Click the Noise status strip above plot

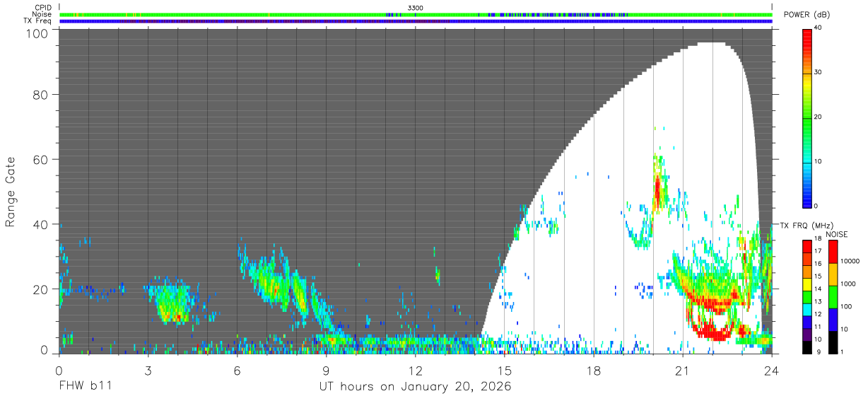coord(416,14)
